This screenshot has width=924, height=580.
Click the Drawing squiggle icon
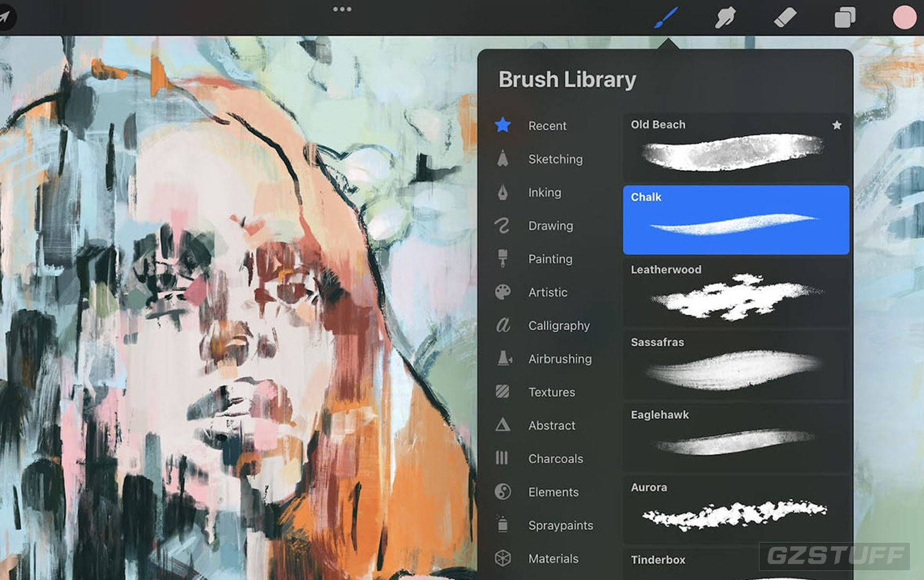tap(503, 225)
